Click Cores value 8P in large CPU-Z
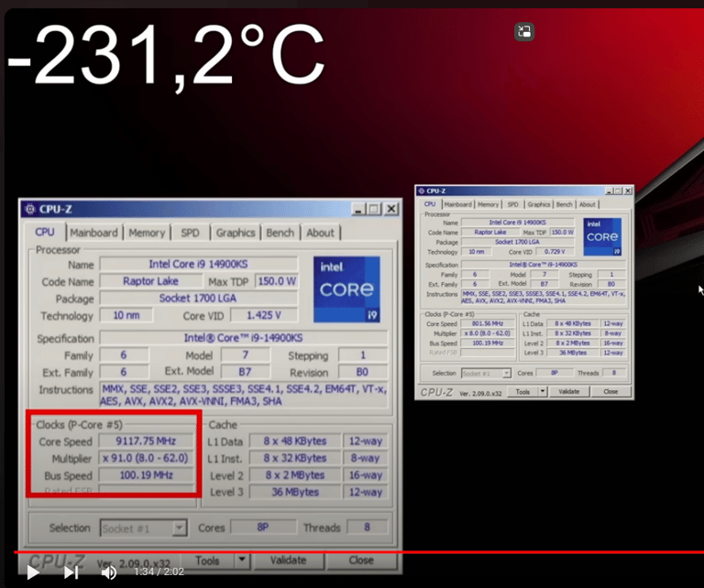Image resolution: width=704 pixels, height=588 pixels. click(263, 528)
